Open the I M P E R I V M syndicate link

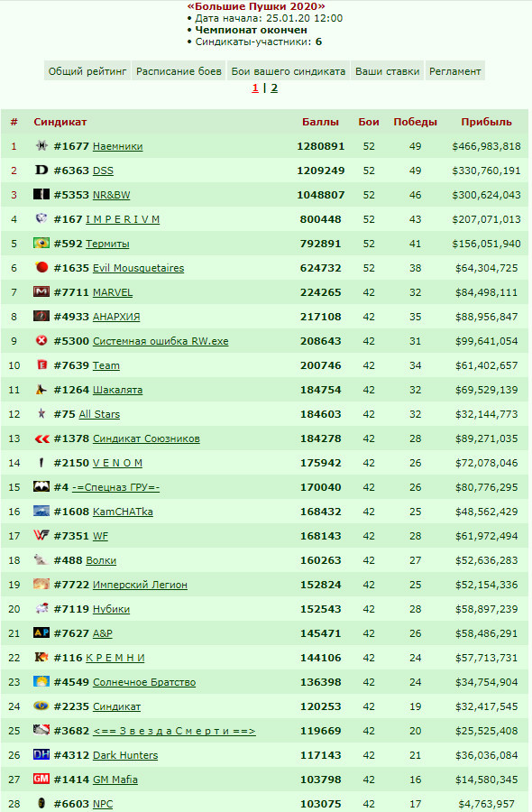pyautogui.click(x=123, y=219)
